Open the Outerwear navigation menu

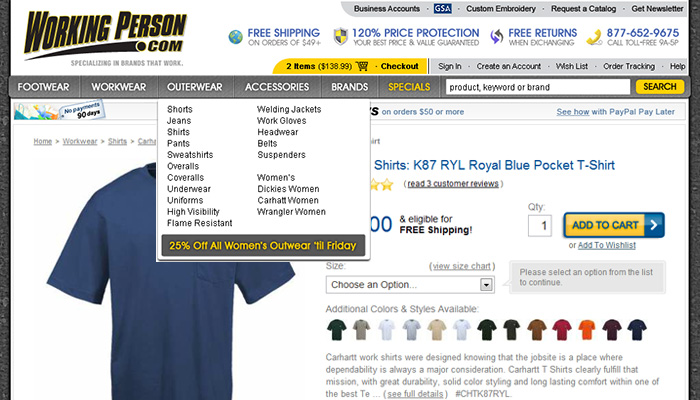point(195,87)
